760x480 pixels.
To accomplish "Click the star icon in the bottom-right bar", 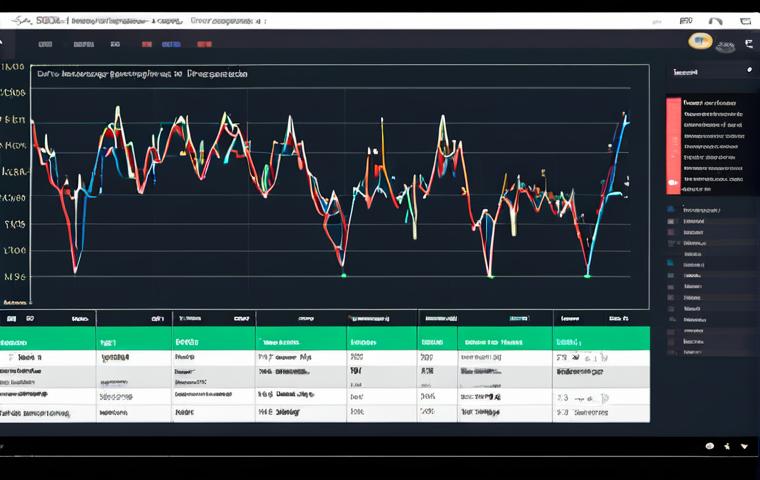I will tap(727, 446).
